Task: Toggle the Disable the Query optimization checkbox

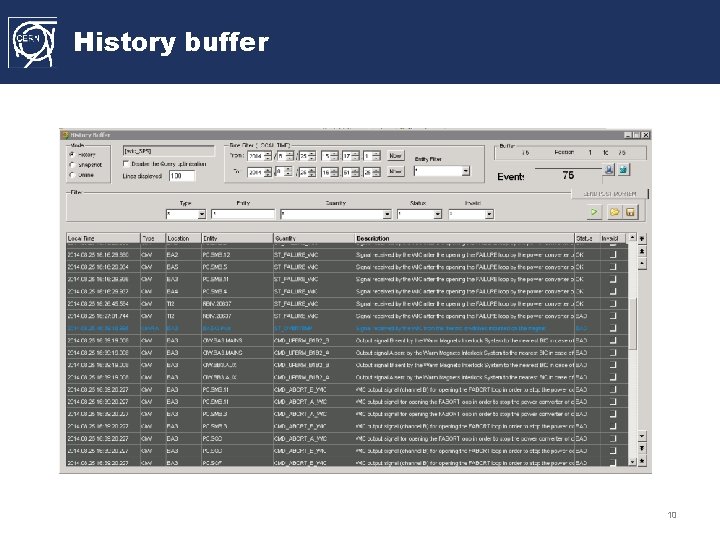Action: click(126, 164)
